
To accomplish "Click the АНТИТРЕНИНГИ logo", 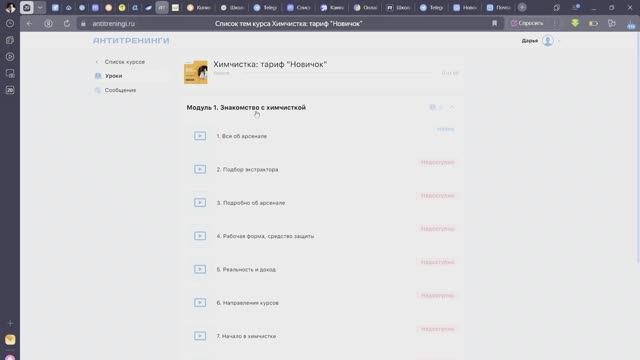I will [131, 41].
